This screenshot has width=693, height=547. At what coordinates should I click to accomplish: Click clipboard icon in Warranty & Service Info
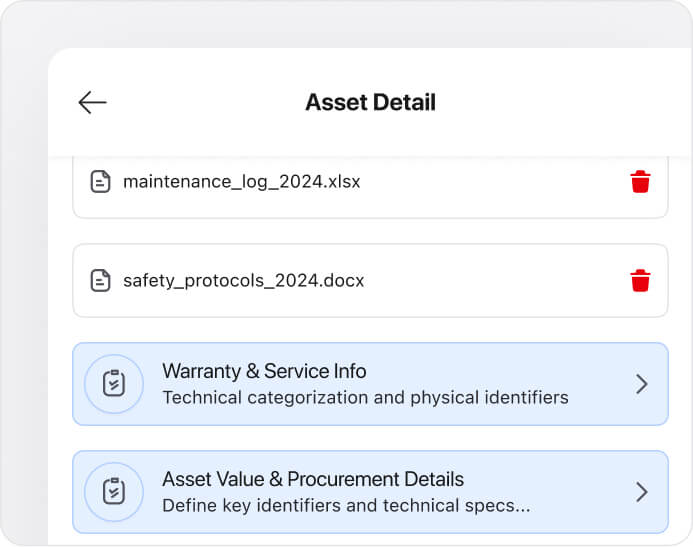[x=114, y=384]
